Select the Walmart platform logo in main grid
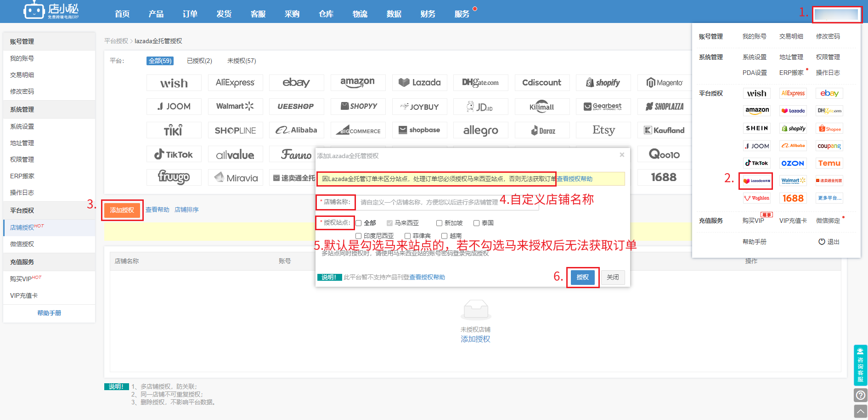868x420 pixels. [x=235, y=107]
